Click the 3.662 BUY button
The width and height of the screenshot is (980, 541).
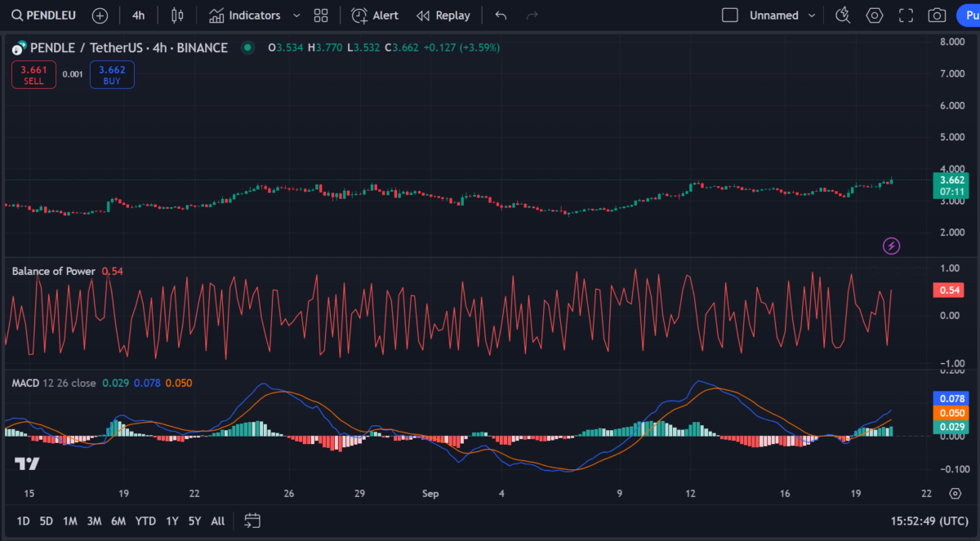(x=112, y=75)
